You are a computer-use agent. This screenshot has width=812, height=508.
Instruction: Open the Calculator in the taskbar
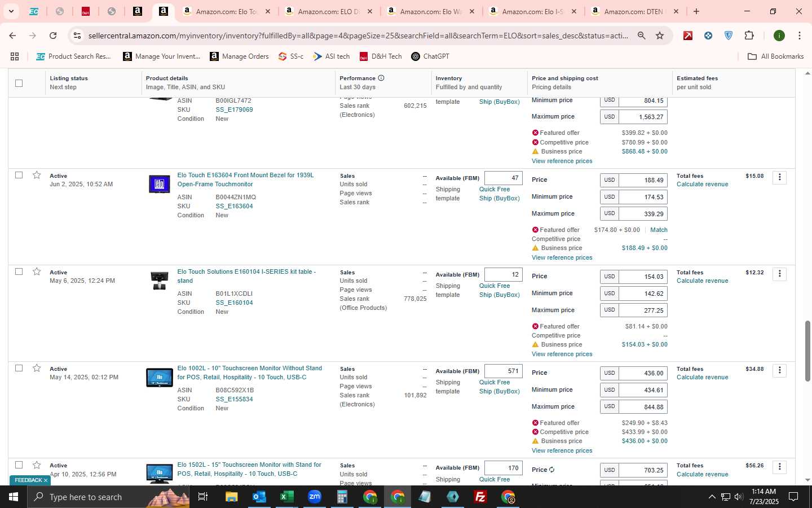tap(342, 497)
